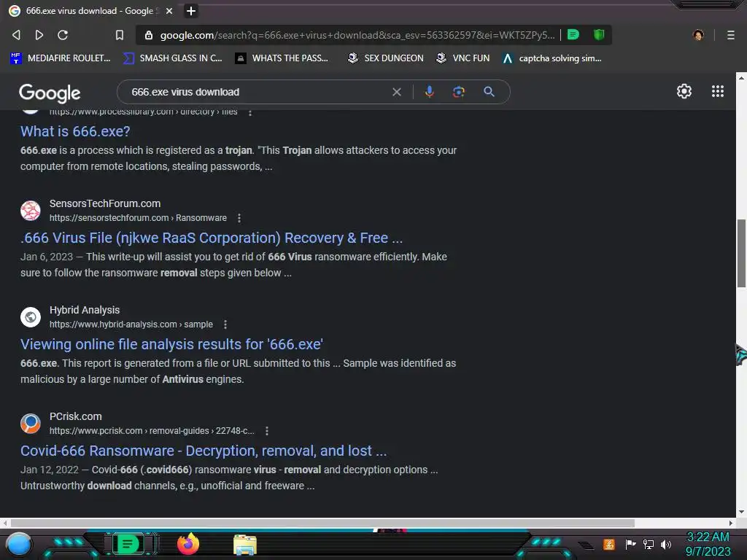
Task: Go back with the browser back arrow
Action: [x=16, y=35]
